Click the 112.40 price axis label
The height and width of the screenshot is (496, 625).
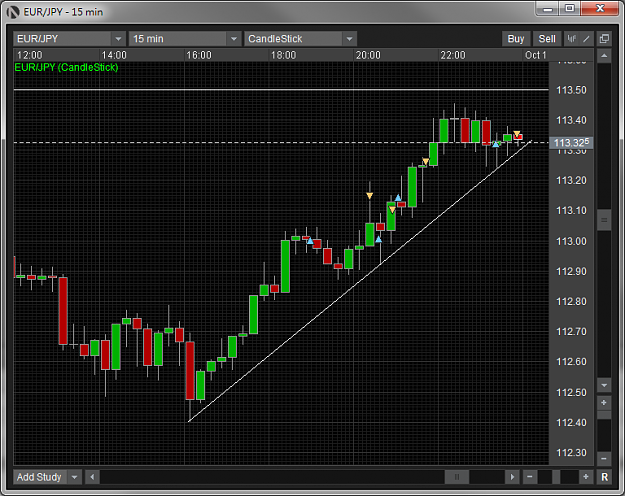pos(571,423)
